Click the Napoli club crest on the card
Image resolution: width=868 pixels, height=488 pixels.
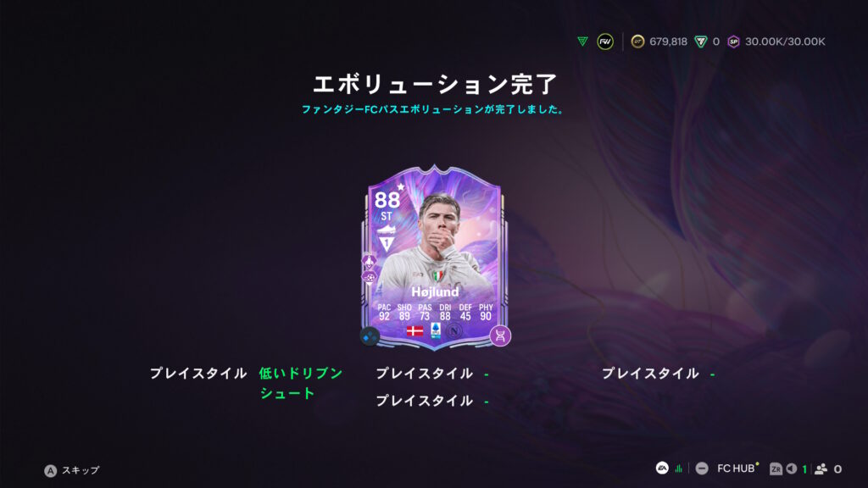click(454, 331)
